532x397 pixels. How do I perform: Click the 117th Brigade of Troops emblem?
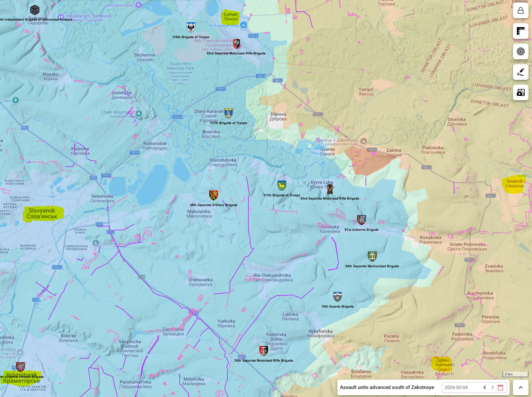228,113
